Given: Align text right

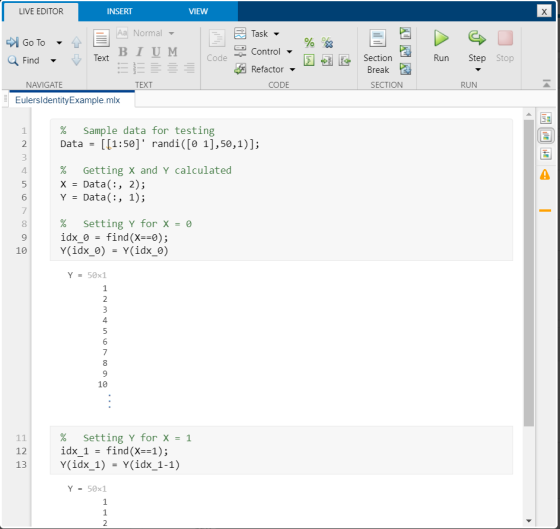Looking at the screenshot, I should tap(189, 68).
